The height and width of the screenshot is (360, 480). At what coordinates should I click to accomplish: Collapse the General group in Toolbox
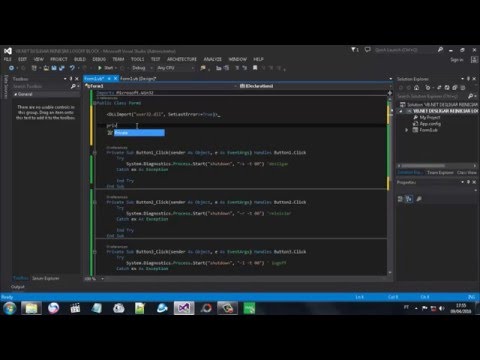[15, 94]
